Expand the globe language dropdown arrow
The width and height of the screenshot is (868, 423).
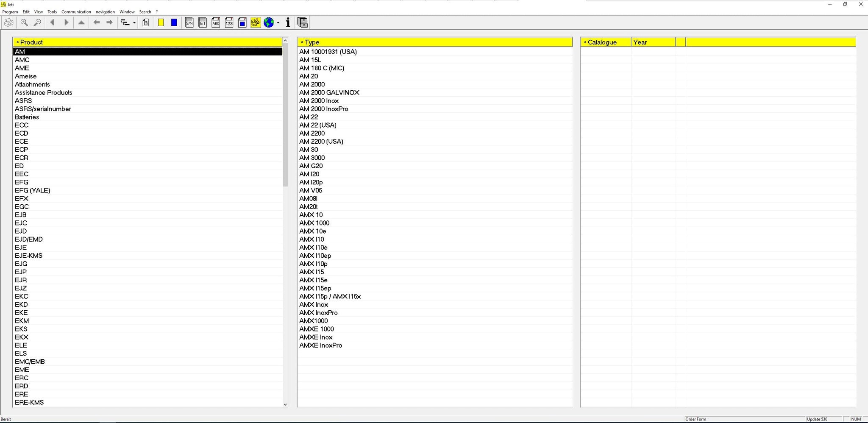point(278,23)
